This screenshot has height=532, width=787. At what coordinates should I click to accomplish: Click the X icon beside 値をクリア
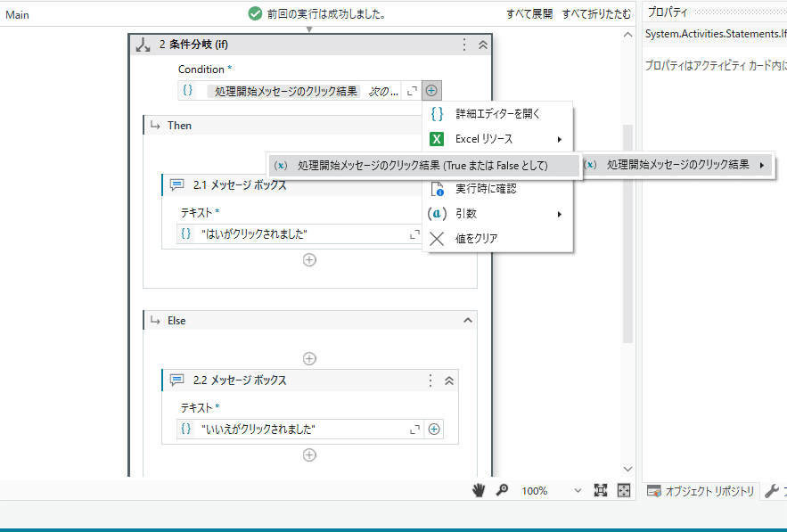pyautogui.click(x=437, y=239)
